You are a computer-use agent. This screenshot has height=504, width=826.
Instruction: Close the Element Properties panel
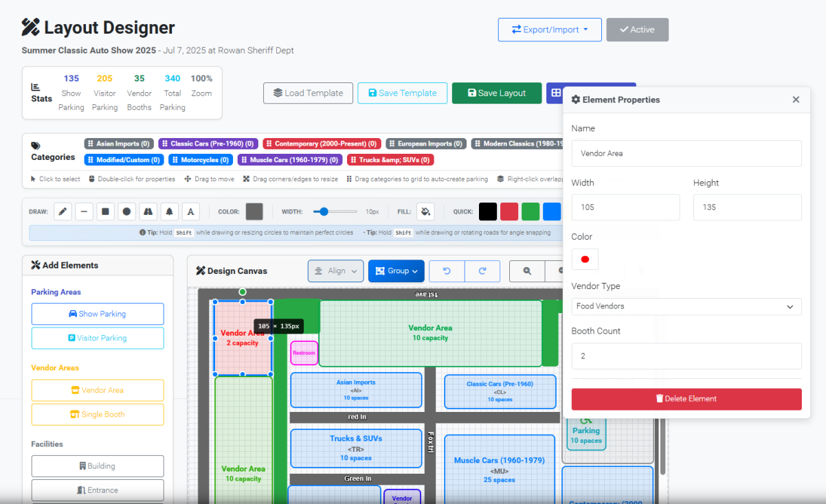click(x=796, y=100)
